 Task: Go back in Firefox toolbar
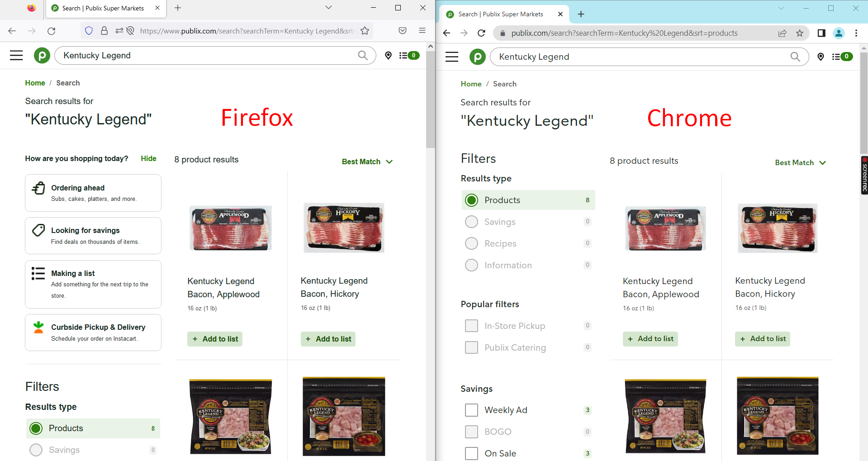coord(12,31)
